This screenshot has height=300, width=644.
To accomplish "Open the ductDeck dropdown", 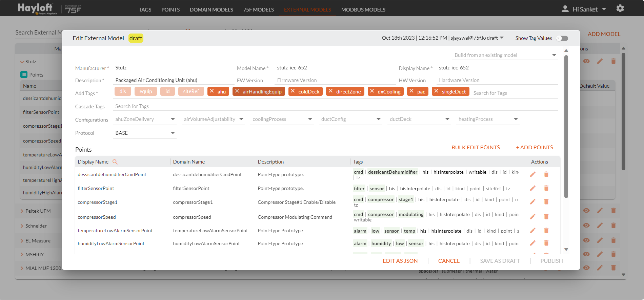I will point(419,119).
